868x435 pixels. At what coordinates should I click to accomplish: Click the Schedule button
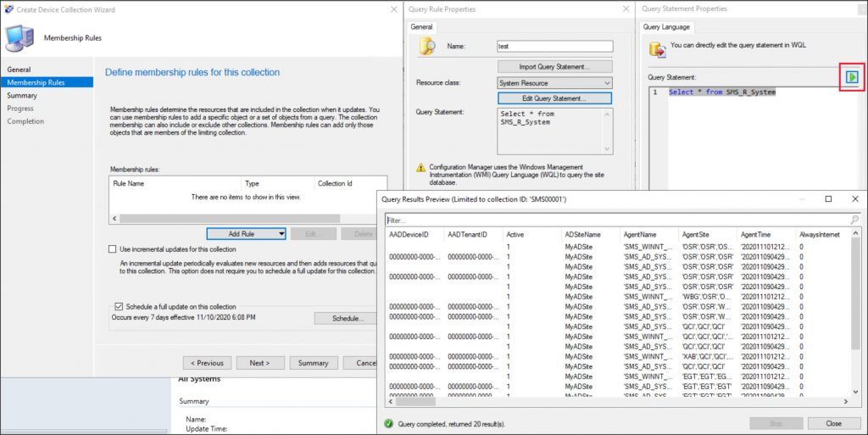coord(348,318)
